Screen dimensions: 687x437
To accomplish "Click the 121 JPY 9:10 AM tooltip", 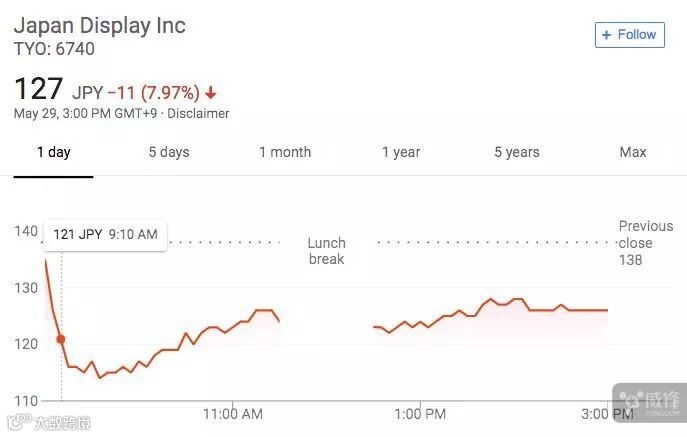I will (x=105, y=234).
